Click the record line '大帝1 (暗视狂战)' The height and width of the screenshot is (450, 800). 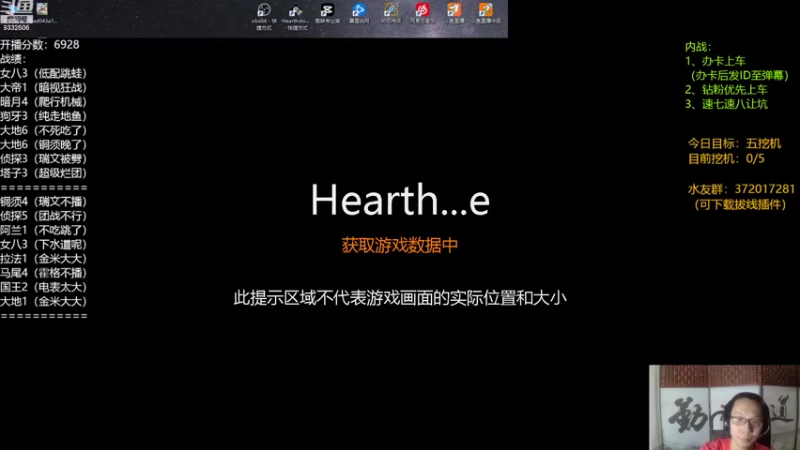(43, 88)
